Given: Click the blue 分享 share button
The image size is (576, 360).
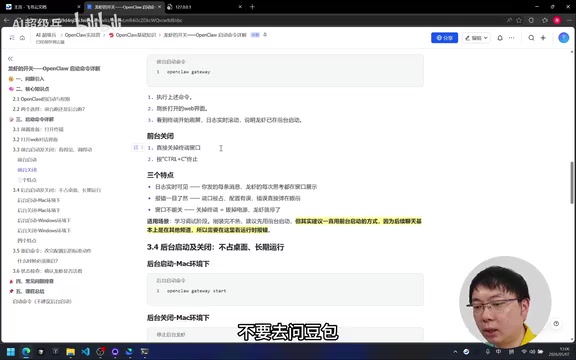Looking at the screenshot, I should pos(444,38).
